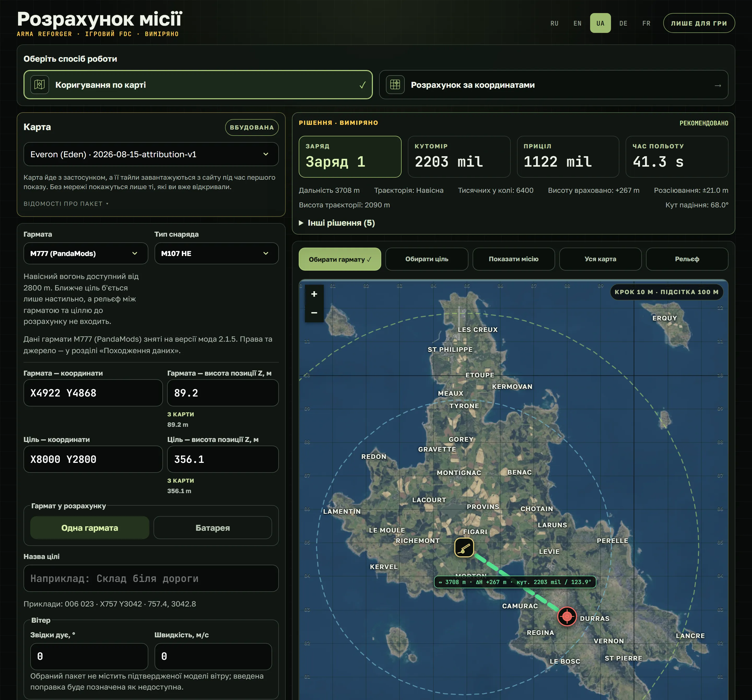752x700 pixels.
Task: Switch language to DE
Action: click(623, 23)
